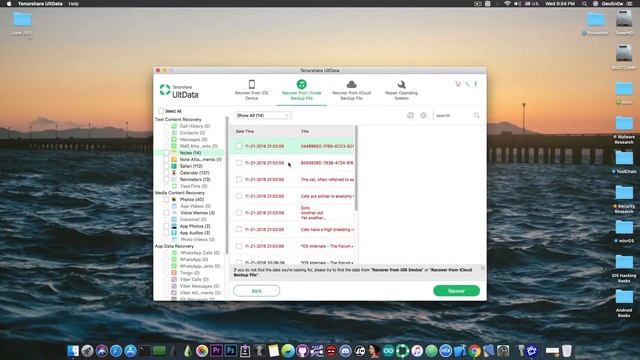This screenshot has width=640, height=360.
Task: Check the Reminders (13) checkbox
Action: pos(166,179)
